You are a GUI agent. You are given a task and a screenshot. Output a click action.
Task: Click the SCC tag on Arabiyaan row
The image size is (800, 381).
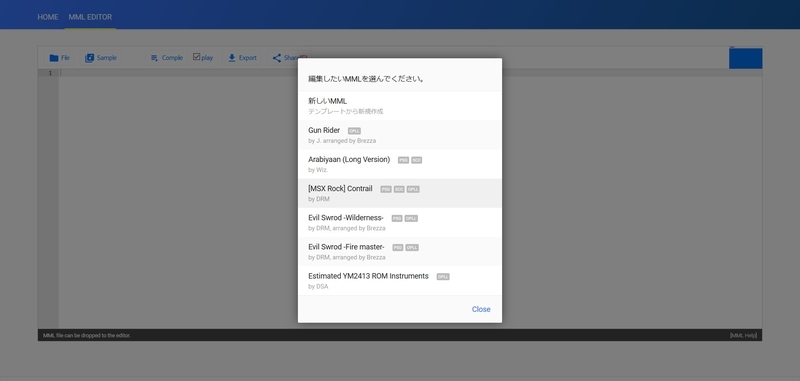[416, 160]
